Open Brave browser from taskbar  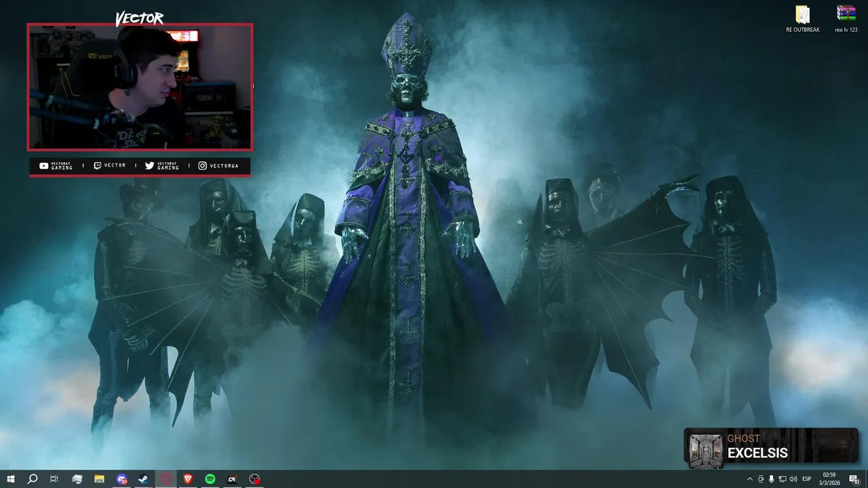click(188, 479)
